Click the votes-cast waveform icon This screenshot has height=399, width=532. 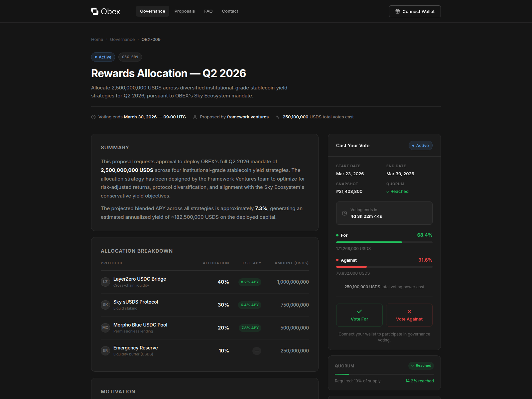point(278,117)
